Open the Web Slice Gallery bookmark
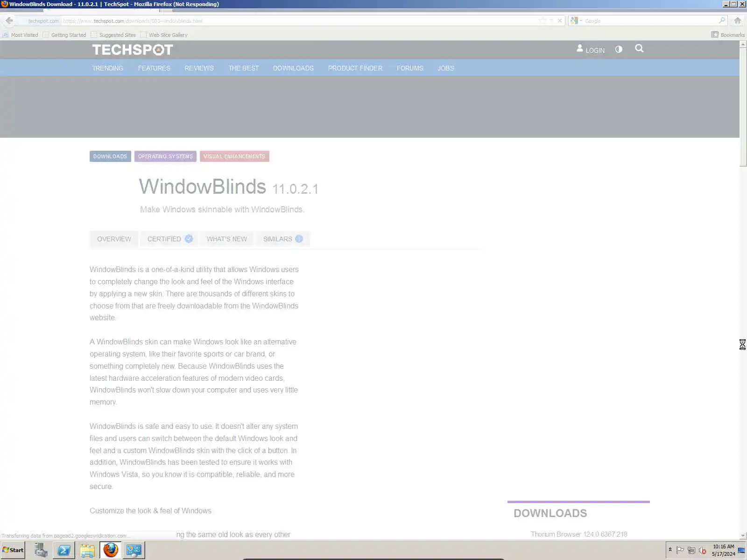 pyautogui.click(x=164, y=35)
